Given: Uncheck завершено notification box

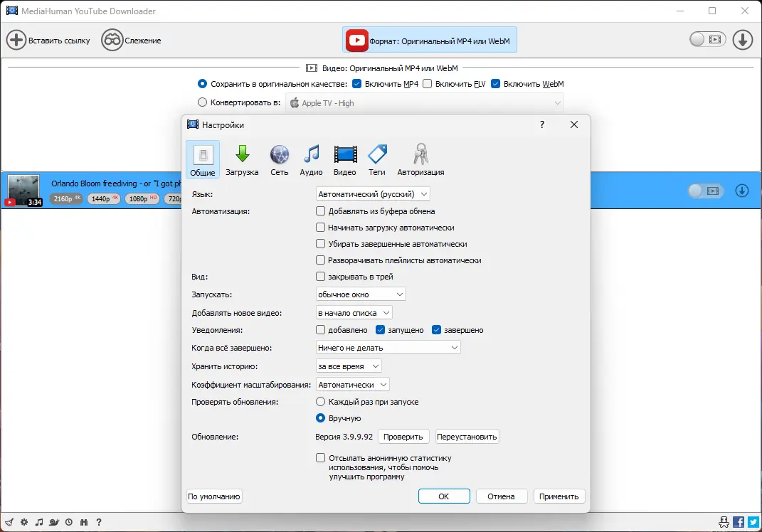Looking at the screenshot, I should pyautogui.click(x=436, y=330).
